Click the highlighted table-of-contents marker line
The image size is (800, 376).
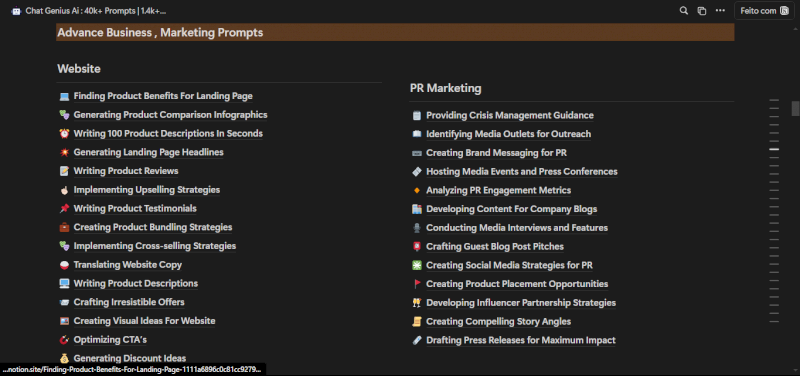coord(774,149)
